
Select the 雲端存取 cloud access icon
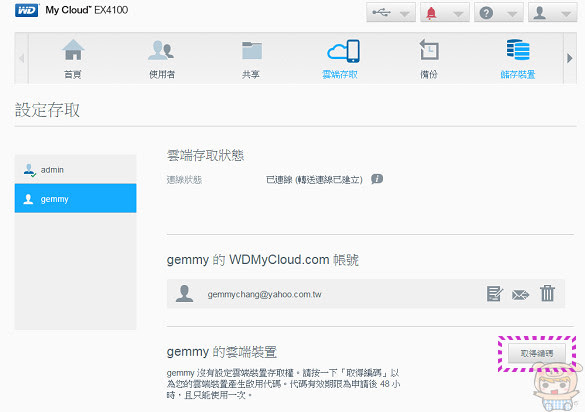pyautogui.click(x=343, y=51)
